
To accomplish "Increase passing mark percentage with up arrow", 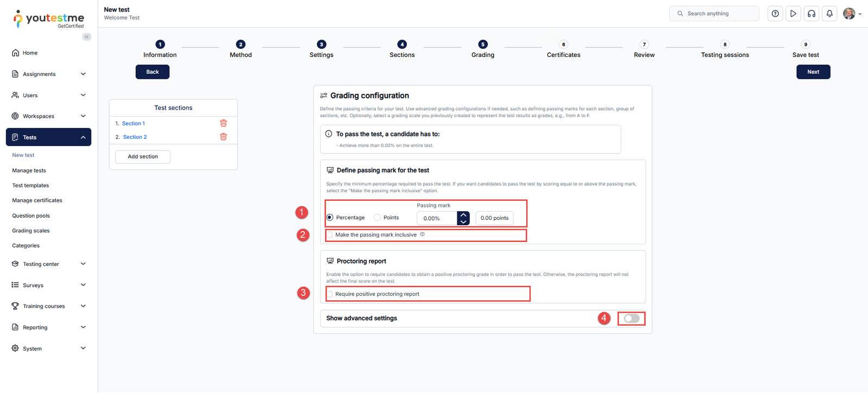I will tap(463, 215).
